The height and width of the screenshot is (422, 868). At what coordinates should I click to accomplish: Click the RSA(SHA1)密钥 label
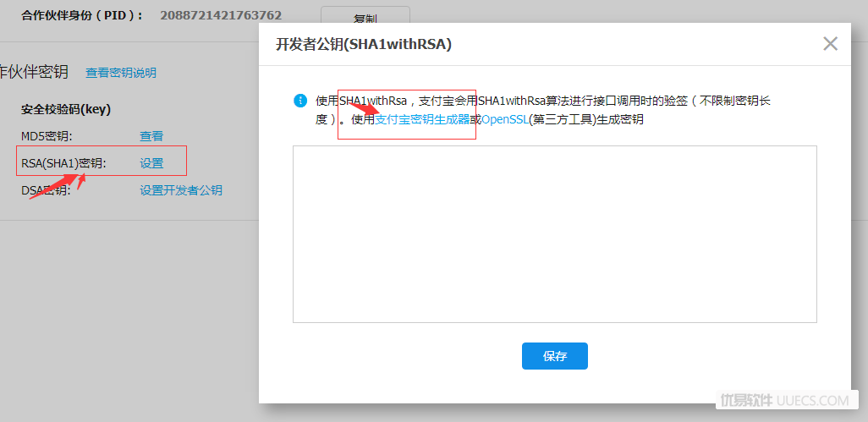click(x=63, y=164)
